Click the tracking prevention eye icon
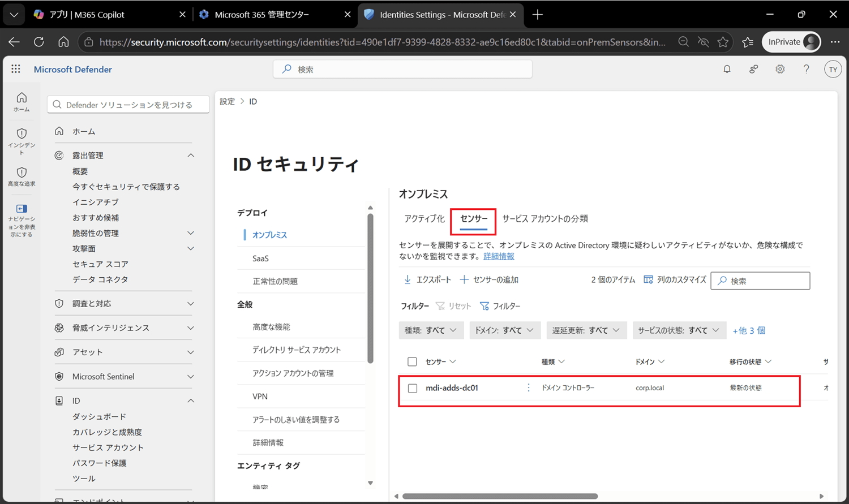The height and width of the screenshot is (504, 849). click(704, 42)
